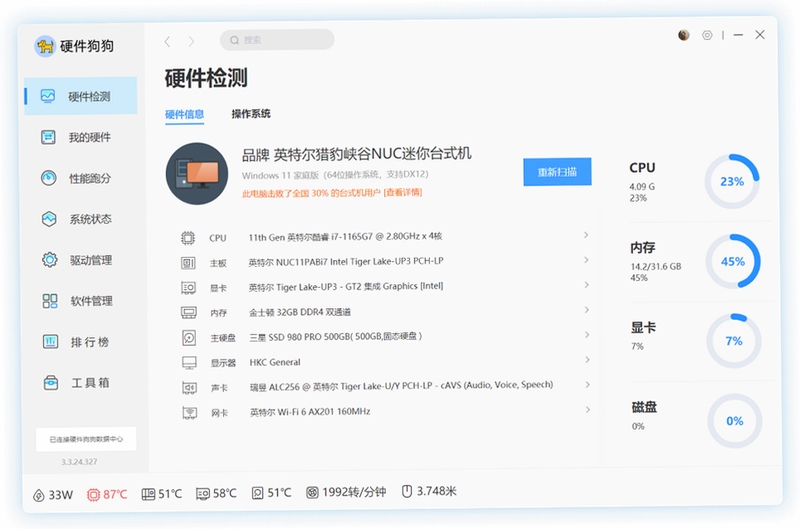Click the 工具箱 toolbox icon

[51, 382]
